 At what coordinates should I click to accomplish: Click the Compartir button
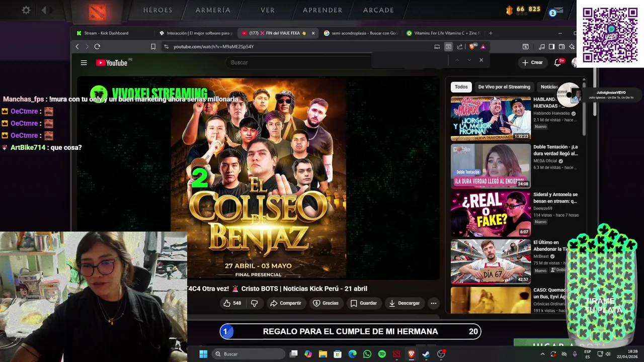click(285, 303)
